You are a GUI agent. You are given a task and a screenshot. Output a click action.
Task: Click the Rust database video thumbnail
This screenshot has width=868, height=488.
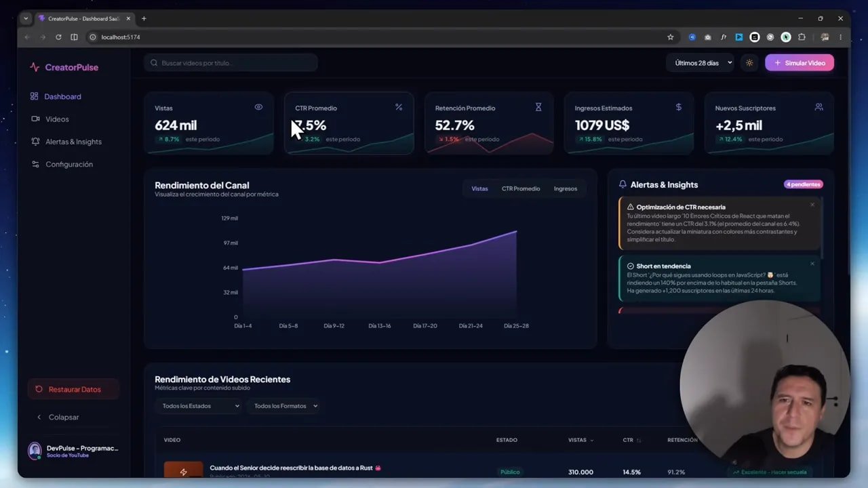tap(183, 470)
